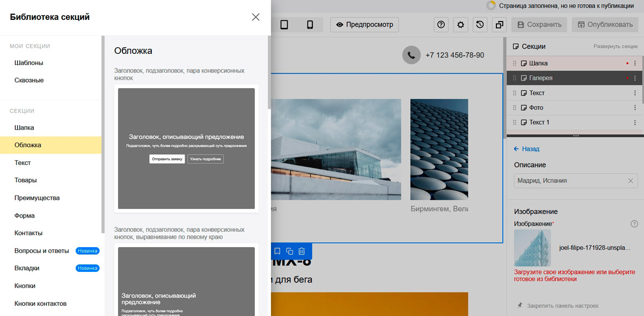Delete the section with trash icon
Screen dimensions: 644x316
click(x=302, y=251)
